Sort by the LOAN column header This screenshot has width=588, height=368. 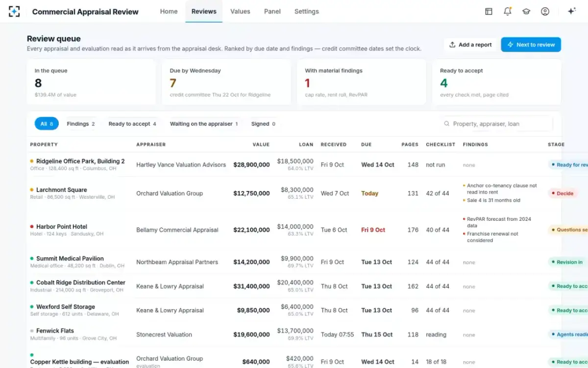pyautogui.click(x=306, y=145)
